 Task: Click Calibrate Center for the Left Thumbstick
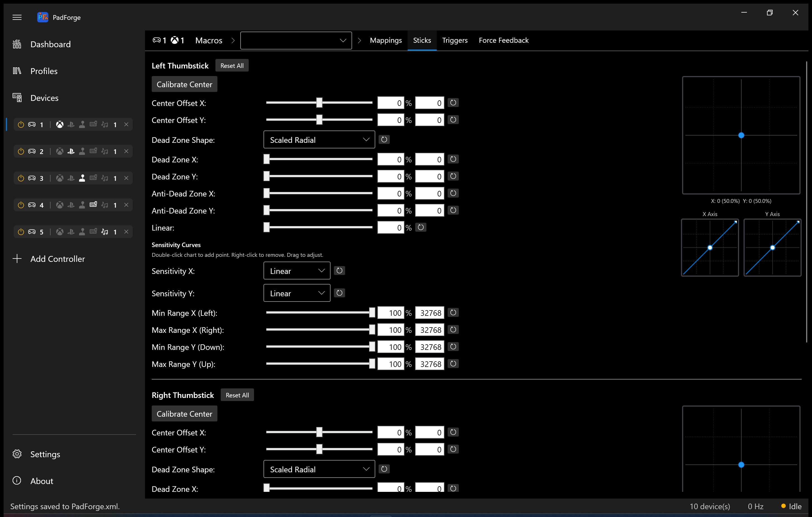pos(184,84)
